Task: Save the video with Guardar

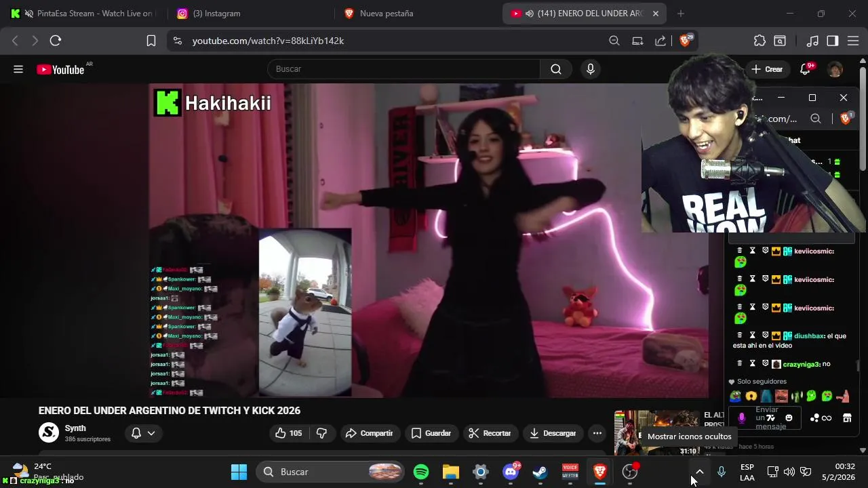Action: click(431, 433)
